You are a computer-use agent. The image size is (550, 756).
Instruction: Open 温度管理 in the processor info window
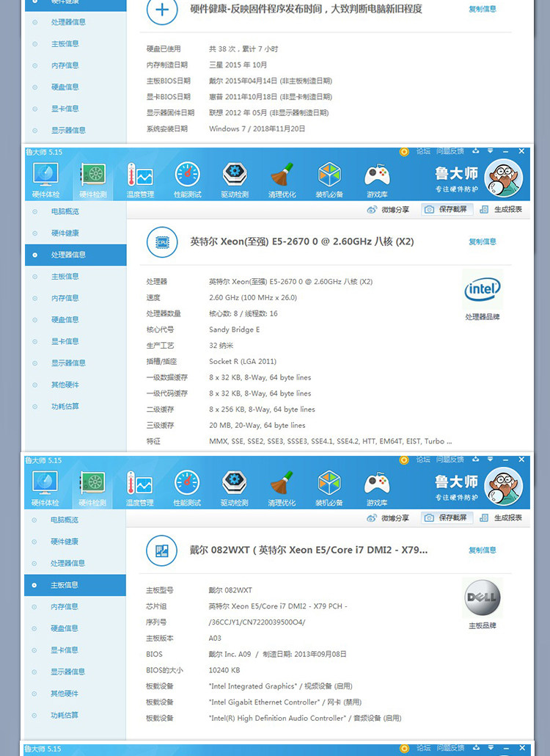click(140, 180)
